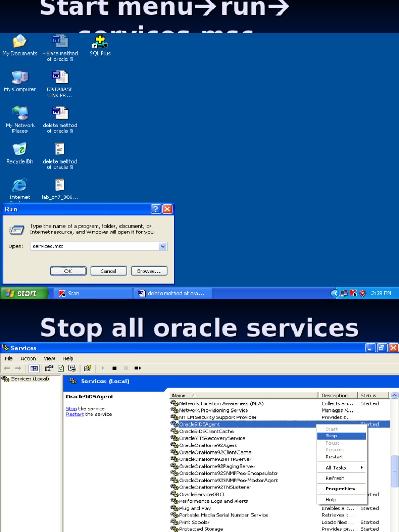The image size is (399, 532).
Task: Click the Name column header to sort
Action: pyautogui.click(x=244, y=395)
